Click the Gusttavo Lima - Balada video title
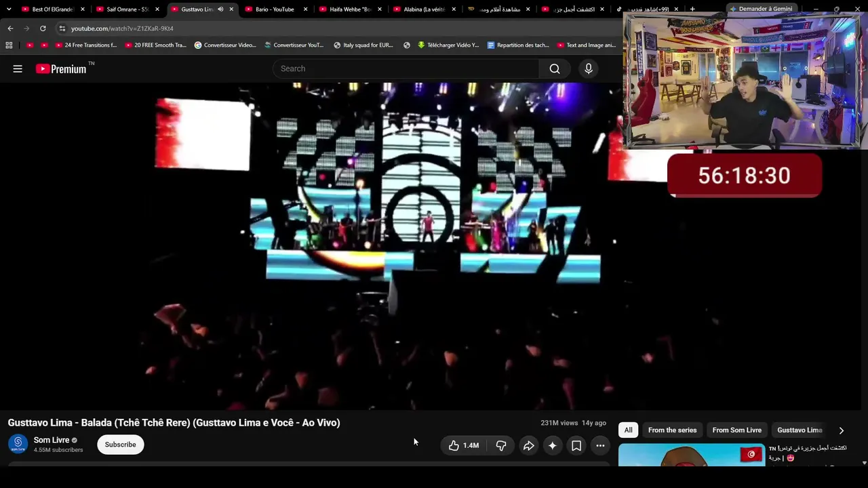The image size is (868, 488). pos(174,423)
